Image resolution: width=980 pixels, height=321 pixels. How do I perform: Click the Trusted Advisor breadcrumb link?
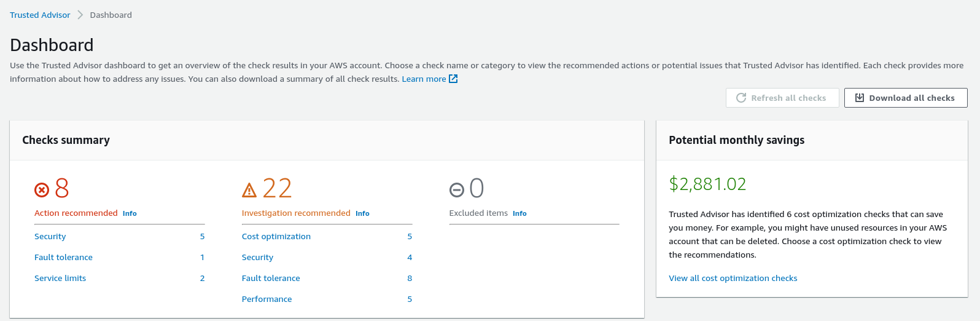click(40, 15)
